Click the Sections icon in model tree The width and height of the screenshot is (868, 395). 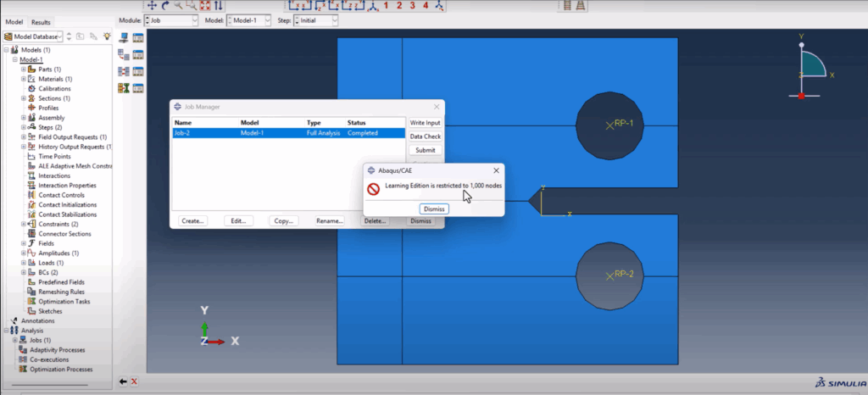tap(31, 98)
